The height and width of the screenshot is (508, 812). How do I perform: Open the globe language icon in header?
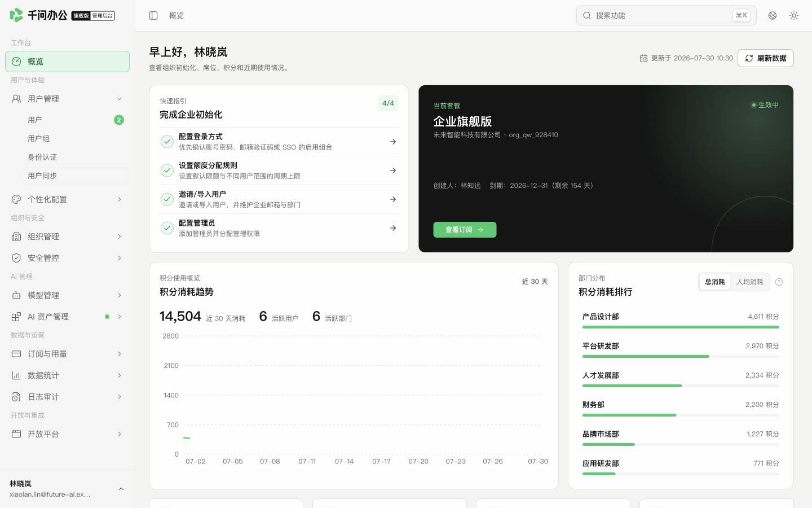[x=773, y=15]
